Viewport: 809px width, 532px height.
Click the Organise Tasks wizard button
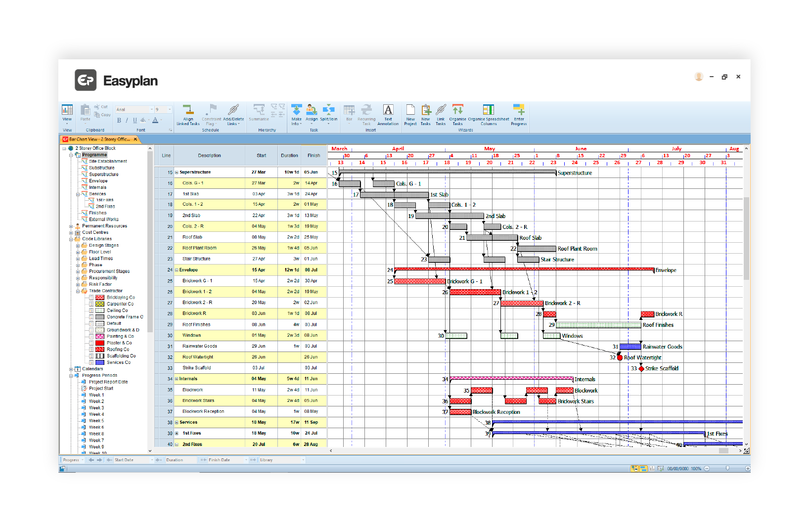[458, 114]
